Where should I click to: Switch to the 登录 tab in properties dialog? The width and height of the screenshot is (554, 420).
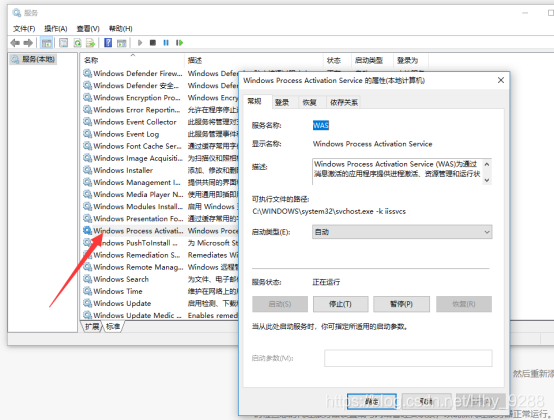pos(282,102)
